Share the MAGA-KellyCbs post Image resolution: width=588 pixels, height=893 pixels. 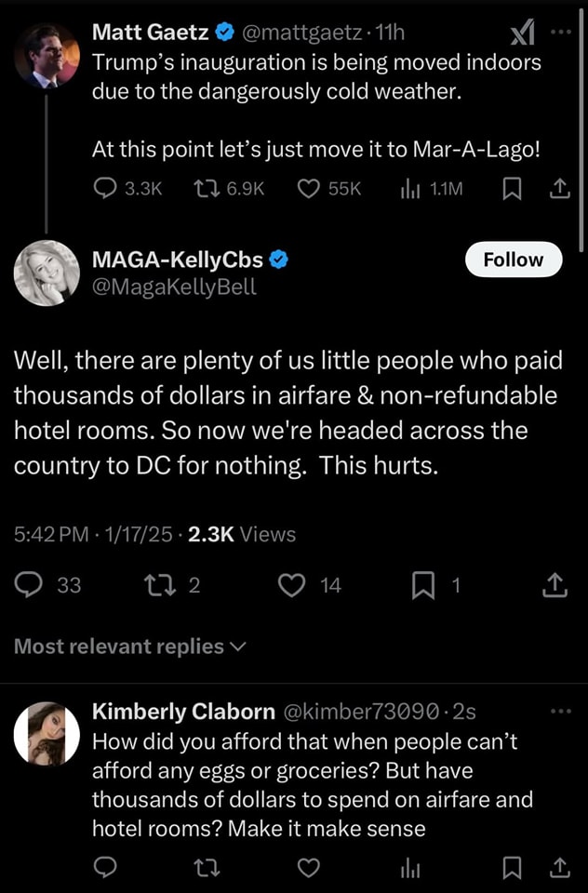(x=554, y=585)
